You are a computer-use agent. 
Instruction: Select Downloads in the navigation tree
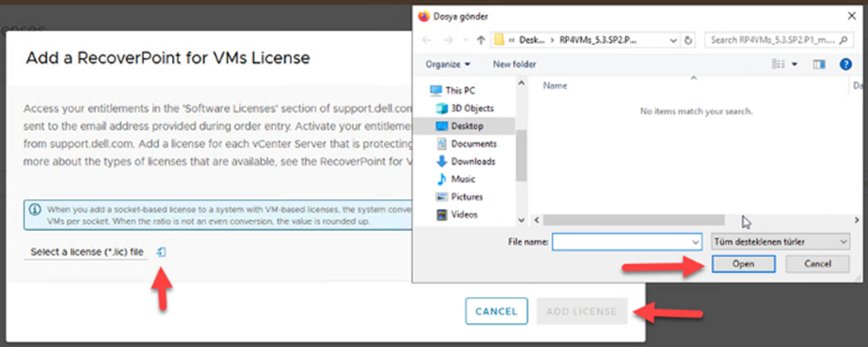pyautogui.click(x=466, y=162)
